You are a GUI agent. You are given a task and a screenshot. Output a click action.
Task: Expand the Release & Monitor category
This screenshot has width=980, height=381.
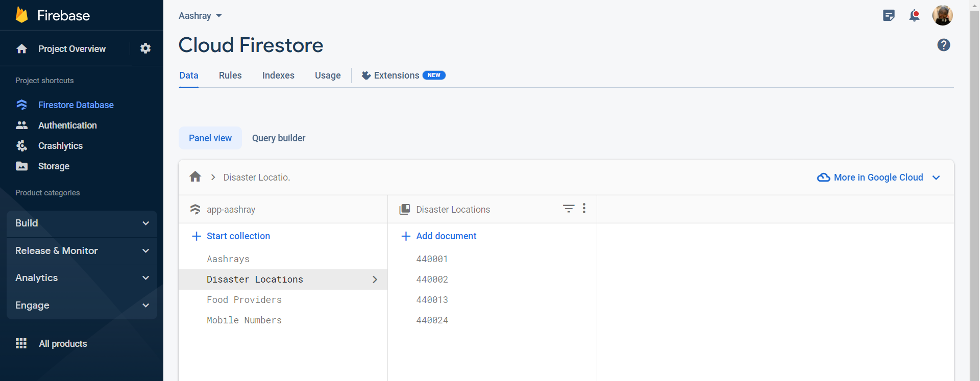tap(82, 251)
